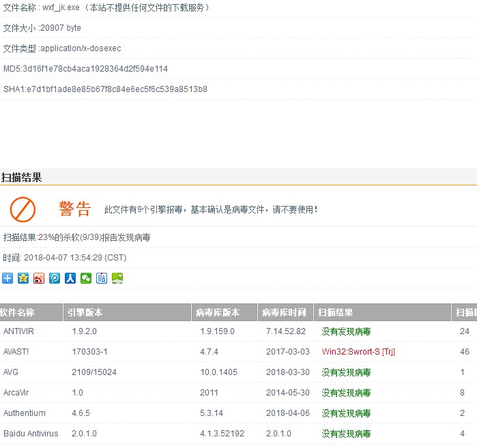Click the file name line wxf_jk.exe
The height and width of the screenshot is (448, 477).
pyautogui.click(x=106, y=8)
